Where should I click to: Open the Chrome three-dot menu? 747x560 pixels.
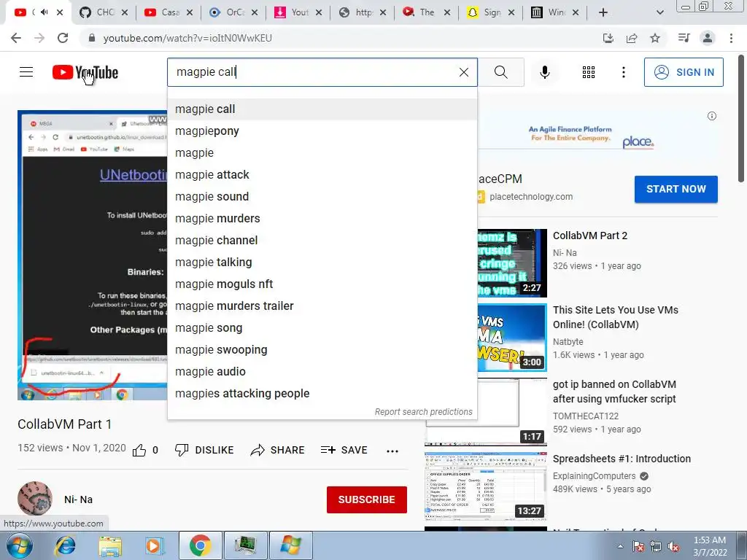731,38
